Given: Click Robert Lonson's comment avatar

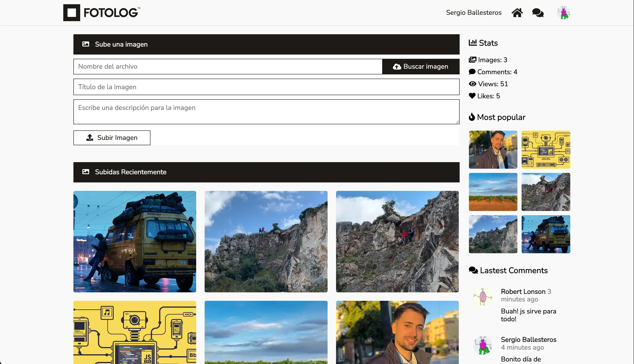Looking at the screenshot, I should 483,297.
